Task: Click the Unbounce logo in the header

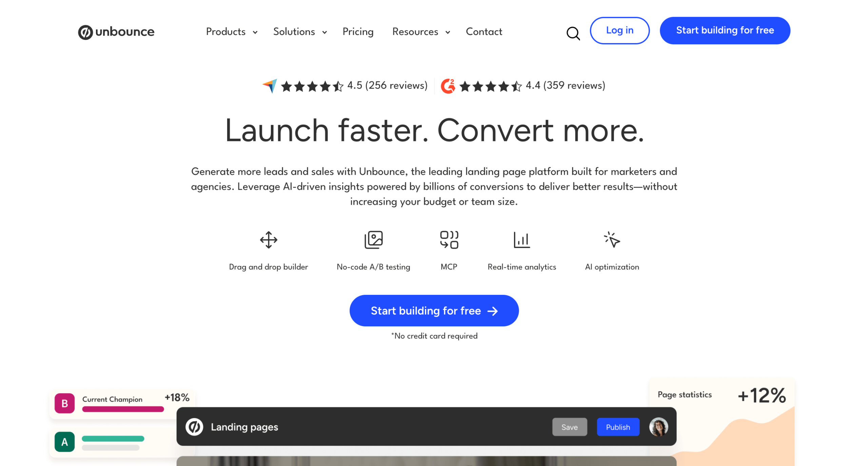Action: coord(116,32)
